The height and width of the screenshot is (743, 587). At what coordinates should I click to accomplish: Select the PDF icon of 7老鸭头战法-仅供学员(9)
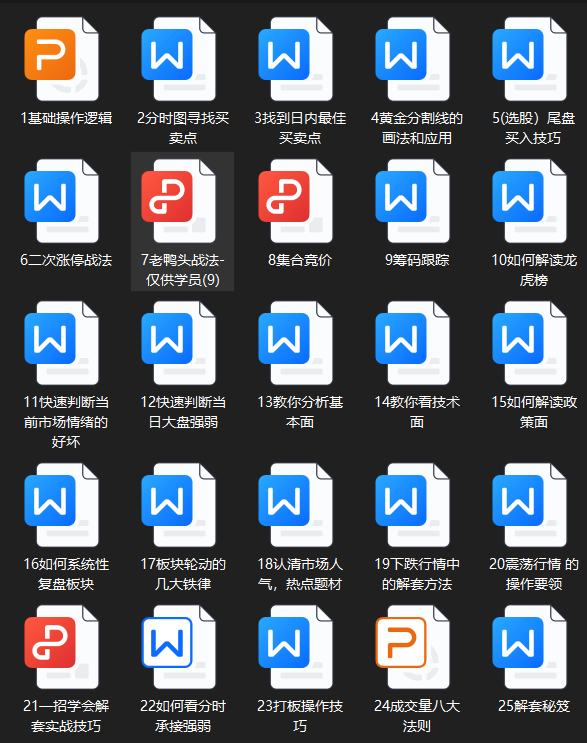(179, 201)
